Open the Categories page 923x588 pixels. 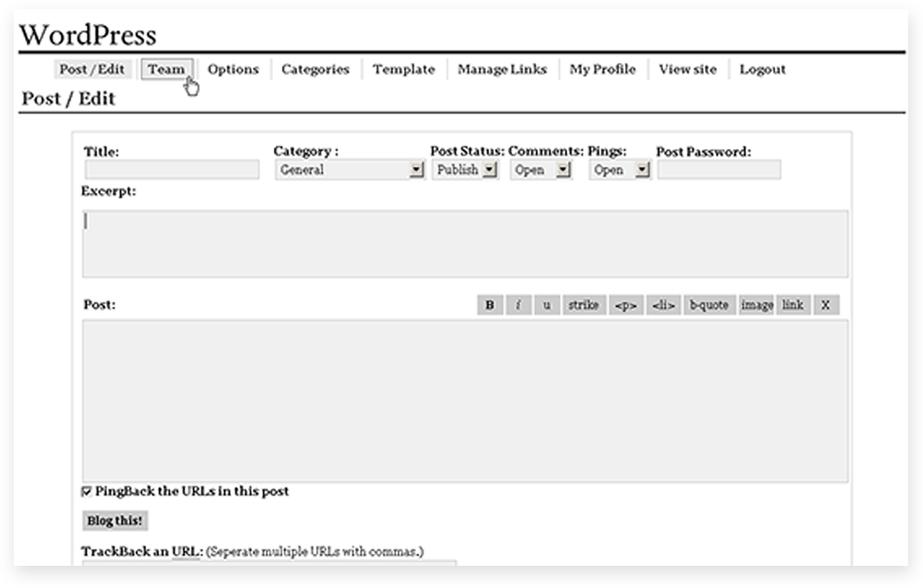click(315, 69)
